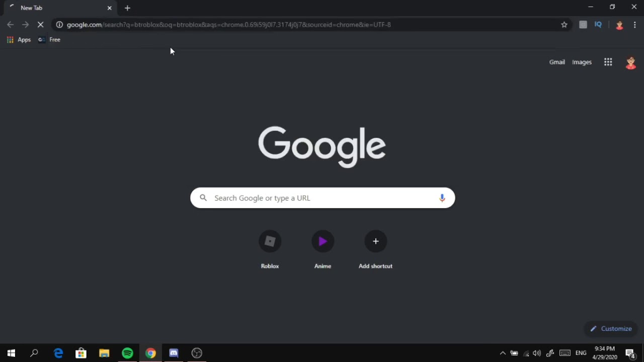Open Windows taskbar search

click(34, 353)
